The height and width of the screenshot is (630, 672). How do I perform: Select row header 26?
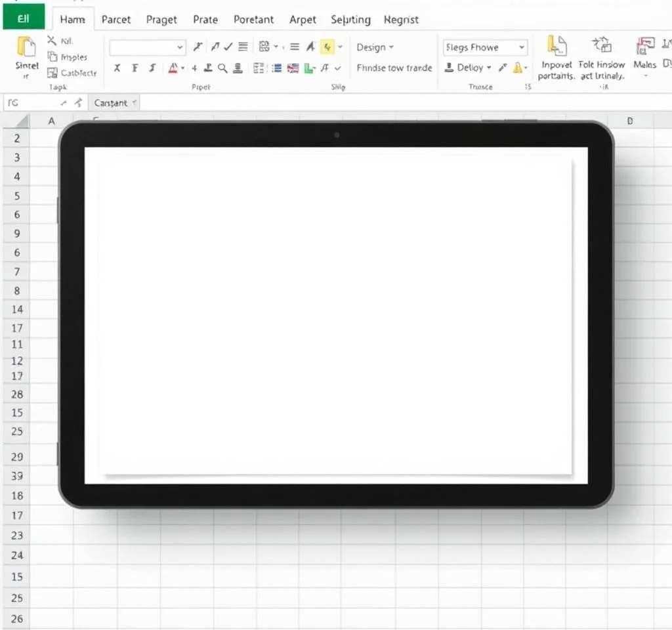point(16,618)
